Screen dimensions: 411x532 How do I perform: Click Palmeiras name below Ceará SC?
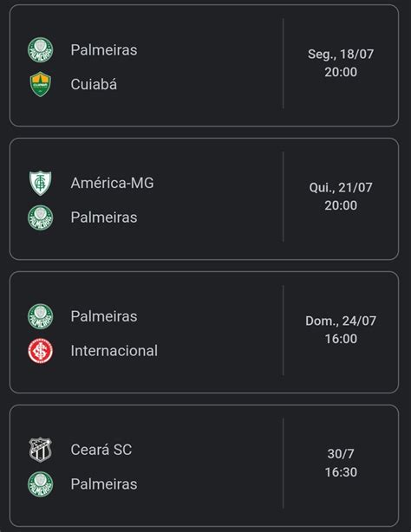[x=104, y=484]
